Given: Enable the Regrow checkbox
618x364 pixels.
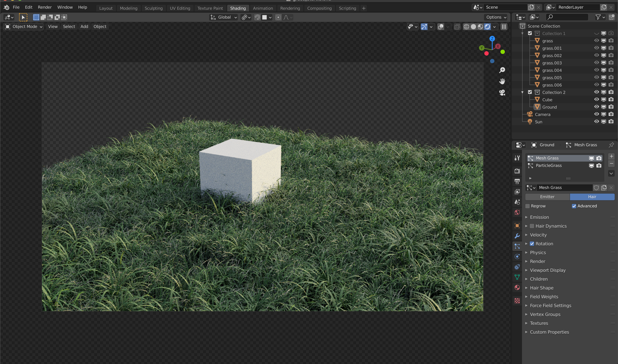Looking at the screenshot, I should [528, 206].
